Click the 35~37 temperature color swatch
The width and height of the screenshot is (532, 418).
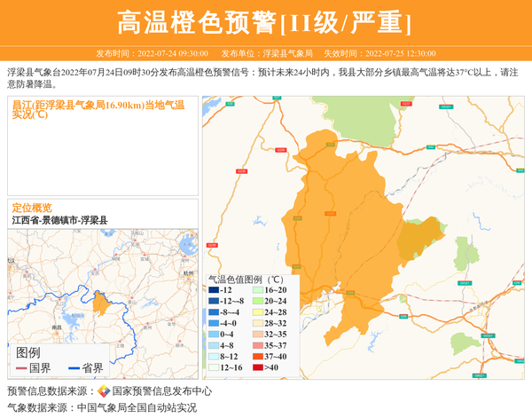pos(256,345)
